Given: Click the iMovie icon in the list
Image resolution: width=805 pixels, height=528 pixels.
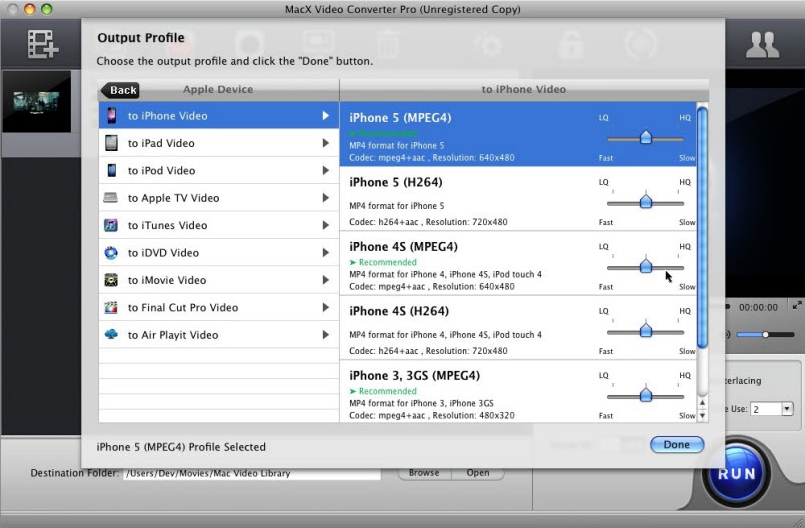Looking at the screenshot, I should [x=110, y=281].
